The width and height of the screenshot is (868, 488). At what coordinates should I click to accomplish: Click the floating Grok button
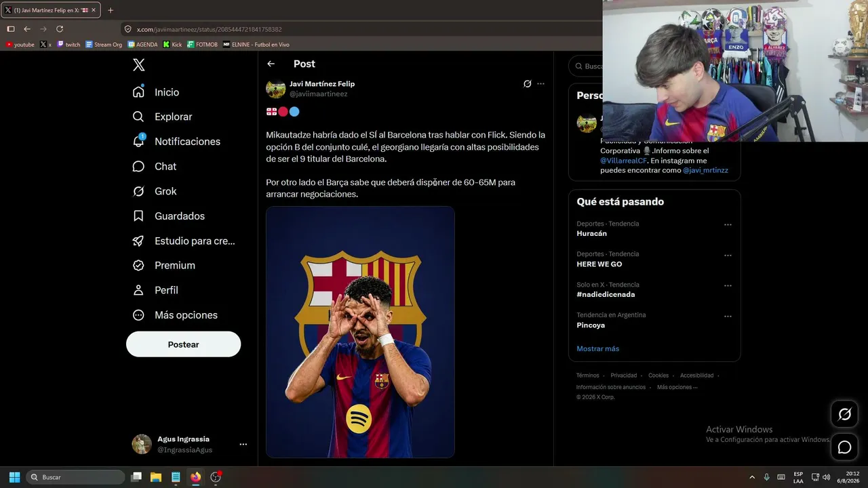click(x=845, y=414)
